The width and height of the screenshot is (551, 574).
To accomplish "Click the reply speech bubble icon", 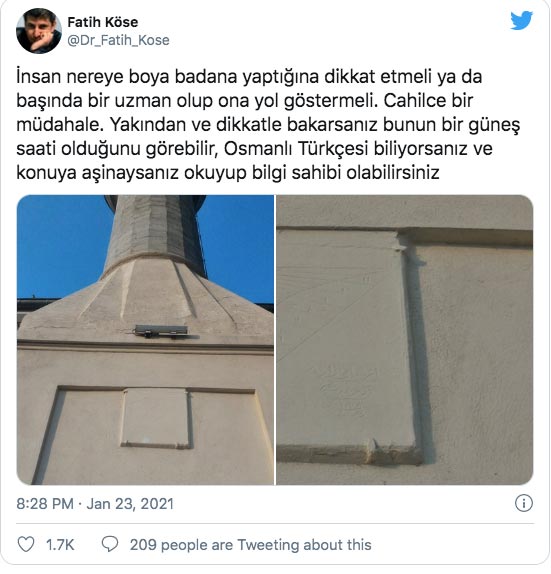I will pyautogui.click(x=110, y=544).
